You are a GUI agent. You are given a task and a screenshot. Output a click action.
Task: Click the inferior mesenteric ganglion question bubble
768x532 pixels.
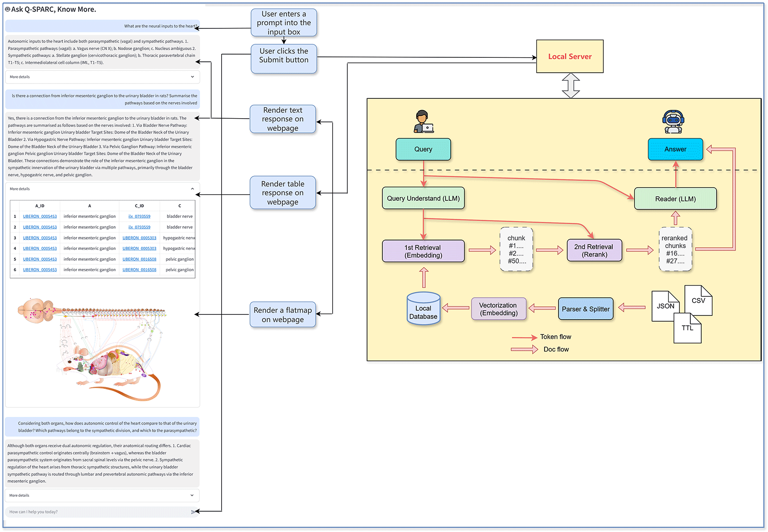click(x=102, y=99)
